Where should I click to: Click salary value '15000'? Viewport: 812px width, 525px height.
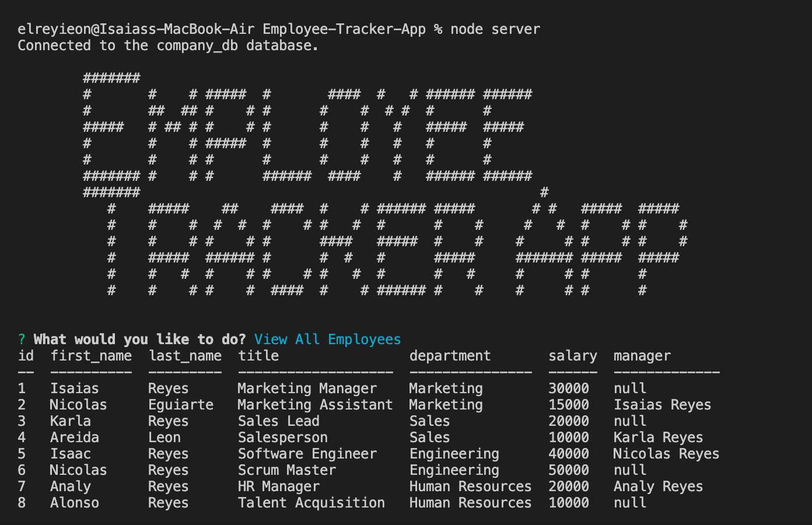pyautogui.click(x=569, y=405)
